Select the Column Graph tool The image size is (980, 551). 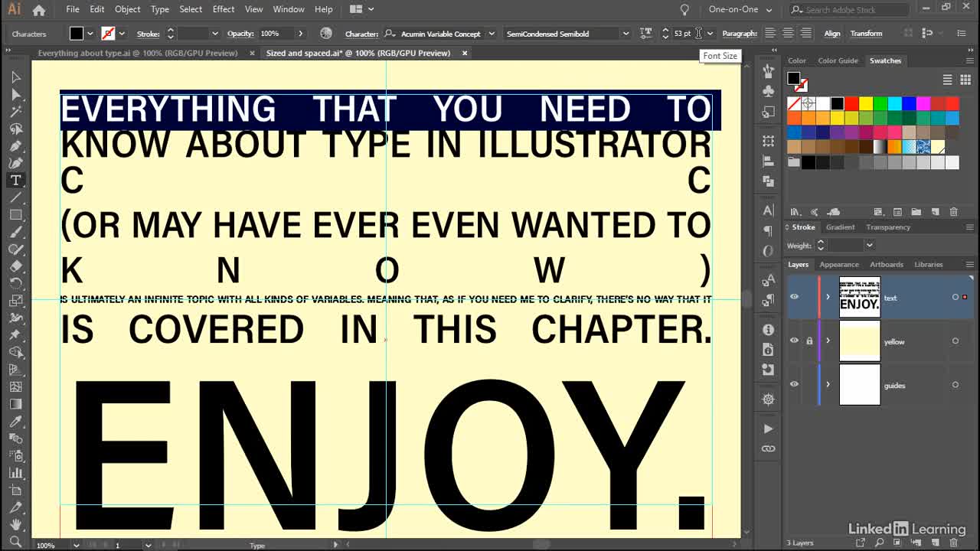(x=15, y=473)
